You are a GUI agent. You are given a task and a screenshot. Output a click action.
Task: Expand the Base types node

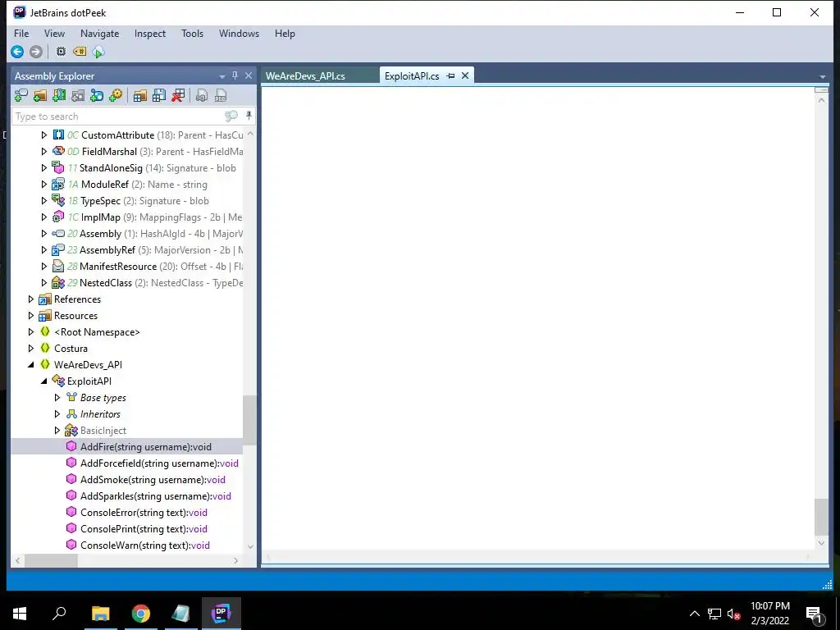(x=57, y=398)
